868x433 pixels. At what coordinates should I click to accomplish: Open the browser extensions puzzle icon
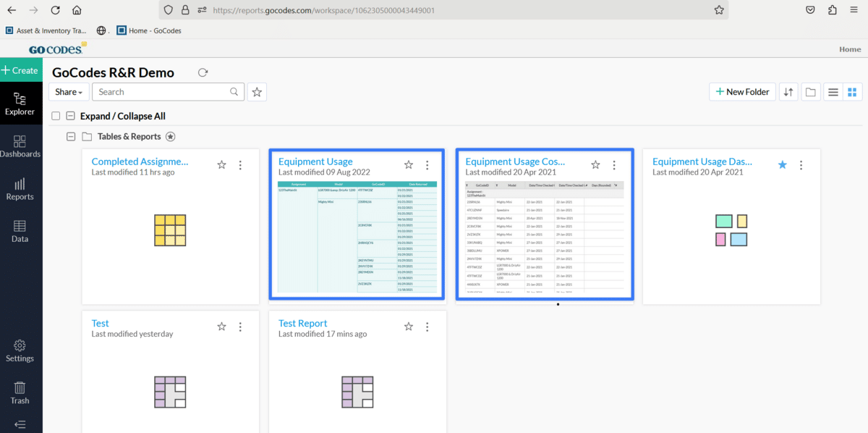click(x=833, y=10)
